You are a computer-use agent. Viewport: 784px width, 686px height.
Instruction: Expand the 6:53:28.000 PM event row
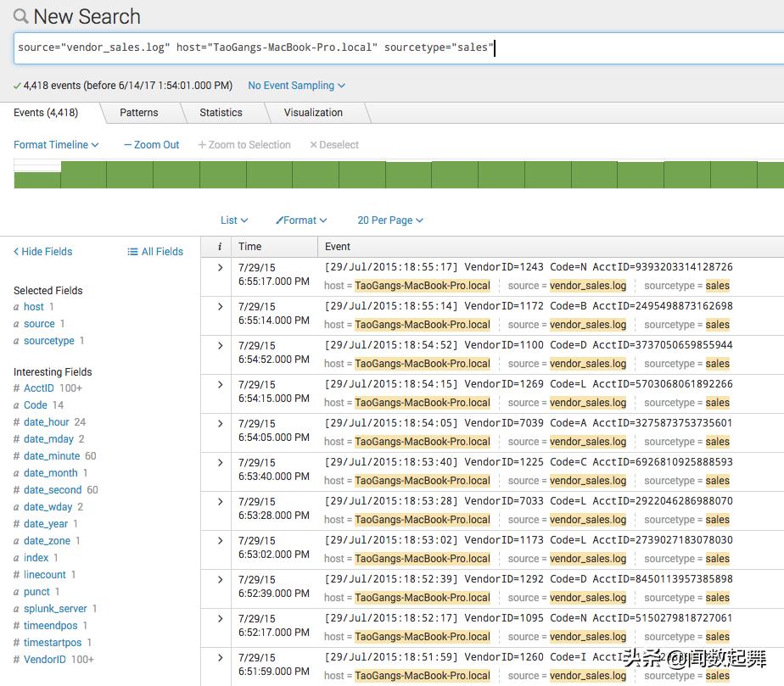[220, 501]
